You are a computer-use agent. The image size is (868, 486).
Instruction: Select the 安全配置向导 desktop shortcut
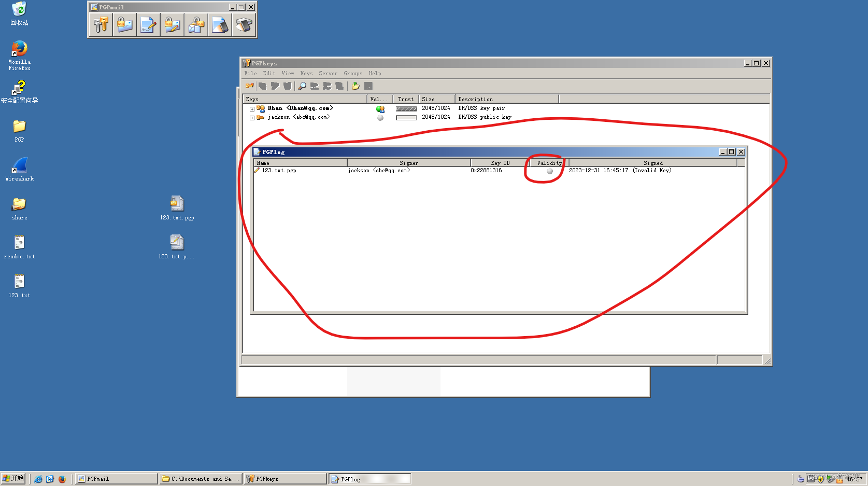19,92
